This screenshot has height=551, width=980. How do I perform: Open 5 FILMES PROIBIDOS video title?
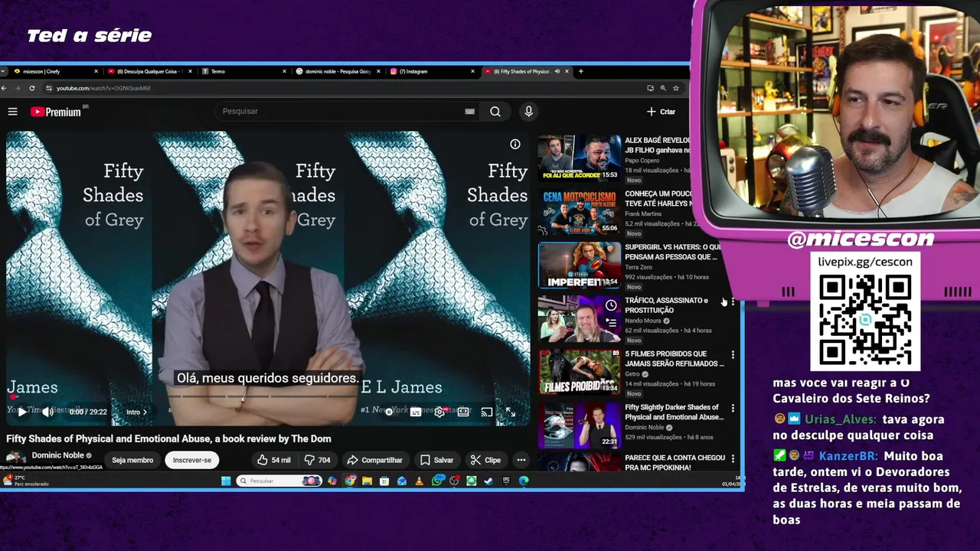click(x=674, y=359)
